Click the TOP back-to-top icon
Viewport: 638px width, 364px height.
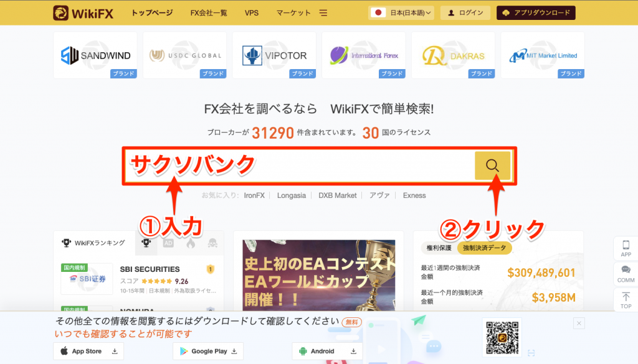tap(626, 300)
